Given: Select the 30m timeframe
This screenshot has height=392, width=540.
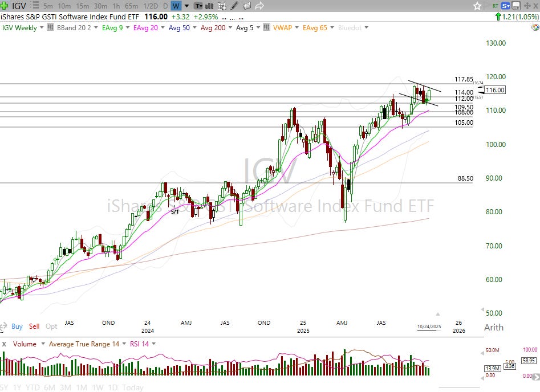Looking at the screenshot, I should pyautogui.click(x=100, y=6).
